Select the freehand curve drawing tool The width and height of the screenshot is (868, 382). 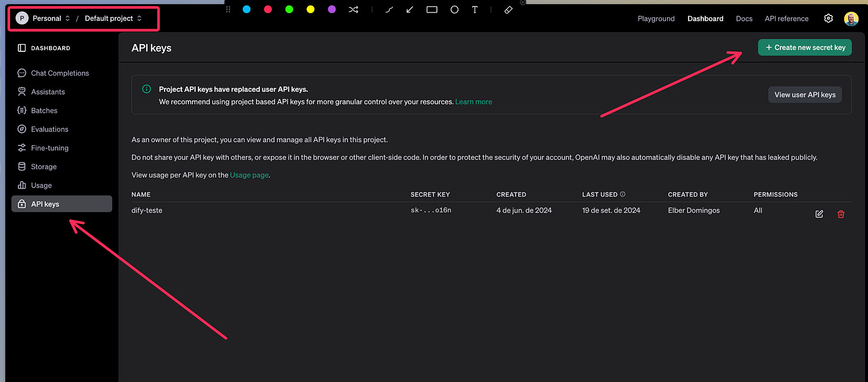click(x=389, y=10)
